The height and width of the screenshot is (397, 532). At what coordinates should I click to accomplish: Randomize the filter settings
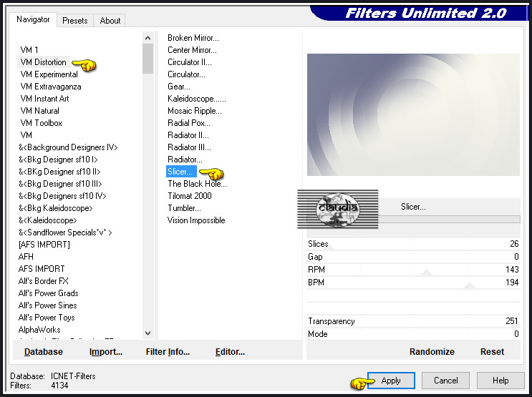click(432, 352)
